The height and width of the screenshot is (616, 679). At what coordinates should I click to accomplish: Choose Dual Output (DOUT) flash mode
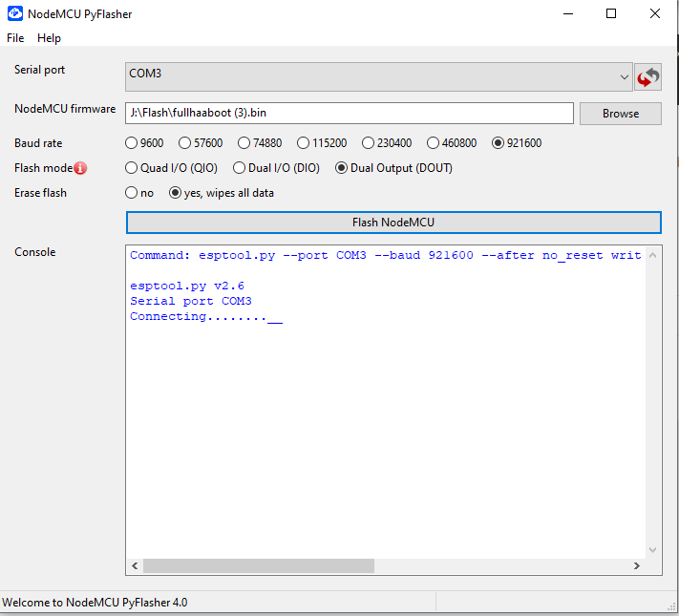point(393,168)
